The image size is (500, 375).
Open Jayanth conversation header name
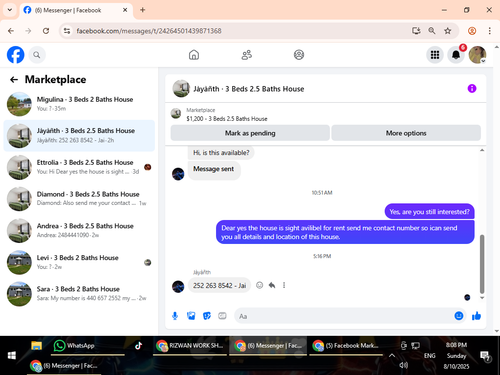[x=249, y=89]
